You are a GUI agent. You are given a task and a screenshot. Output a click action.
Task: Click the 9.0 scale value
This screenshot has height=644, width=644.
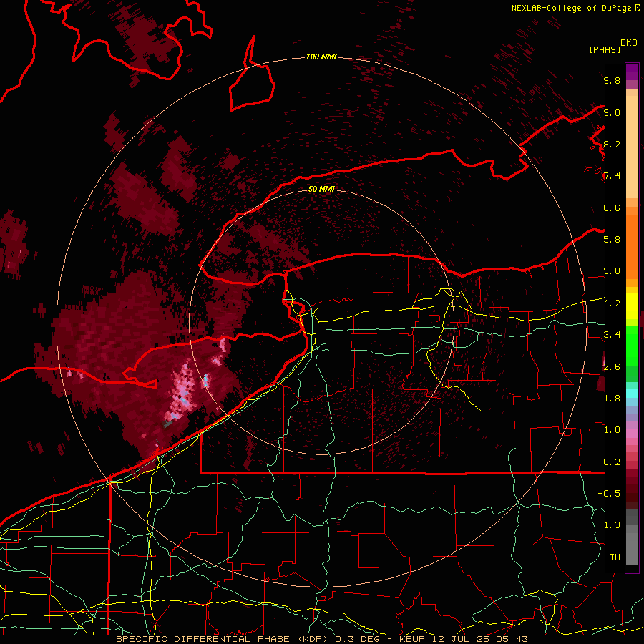[x=612, y=112]
